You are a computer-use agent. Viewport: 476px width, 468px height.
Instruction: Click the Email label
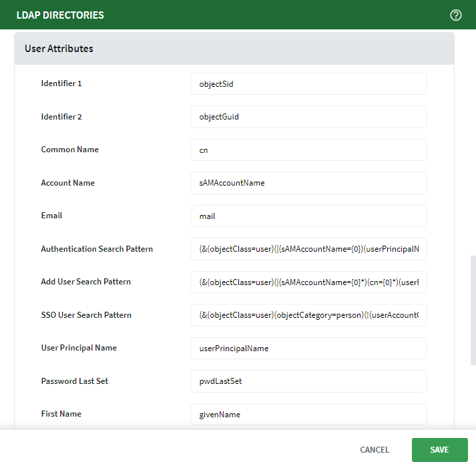[51, 216]
